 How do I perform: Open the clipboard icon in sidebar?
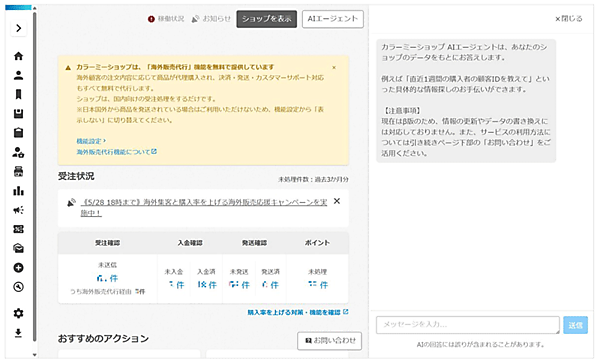18,133
